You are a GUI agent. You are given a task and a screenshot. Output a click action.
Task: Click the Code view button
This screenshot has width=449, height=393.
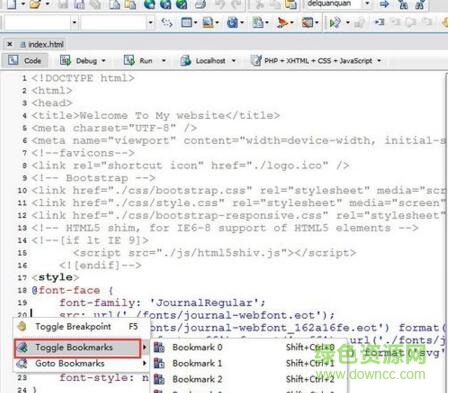click(x=25, y=60)
